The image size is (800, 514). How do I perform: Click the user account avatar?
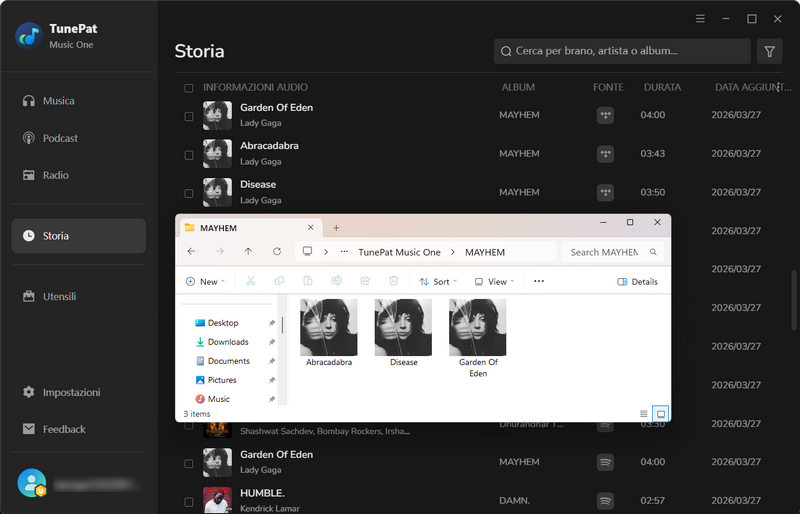pyautogui.click(x=31, y=482)
